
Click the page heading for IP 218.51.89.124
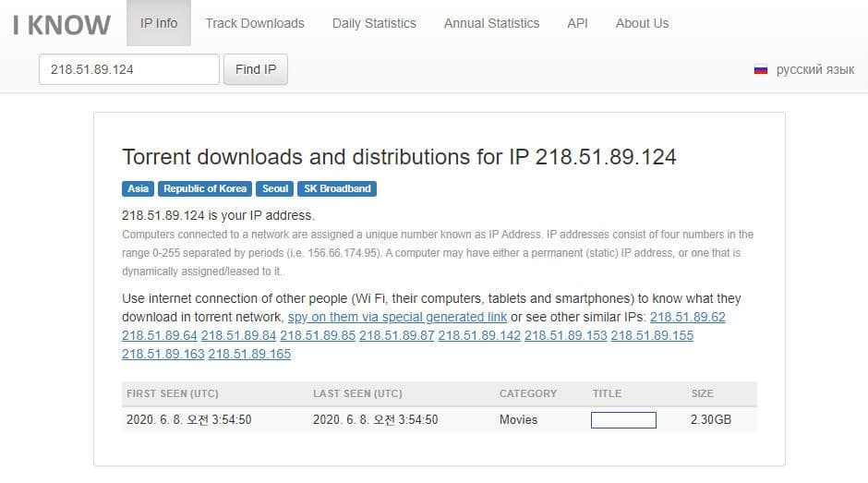tap(399, 157)
